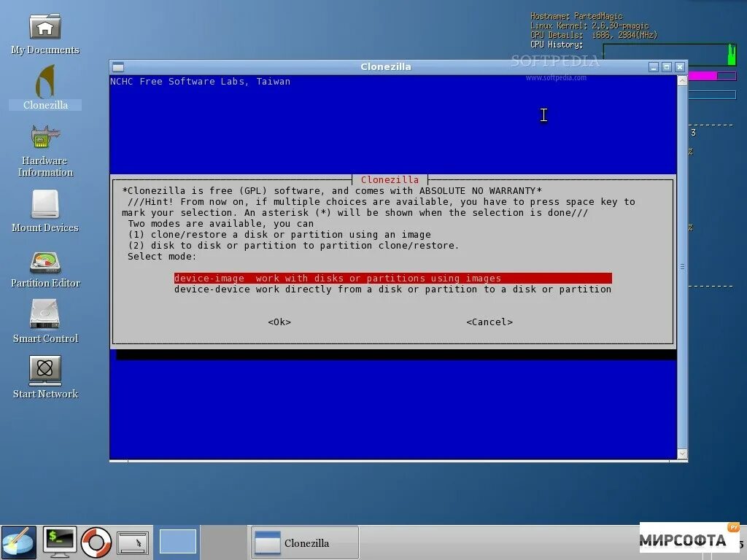747x560 pixels.
Task: Click the Hostname PartedMagic text
Action: [576, 16]
